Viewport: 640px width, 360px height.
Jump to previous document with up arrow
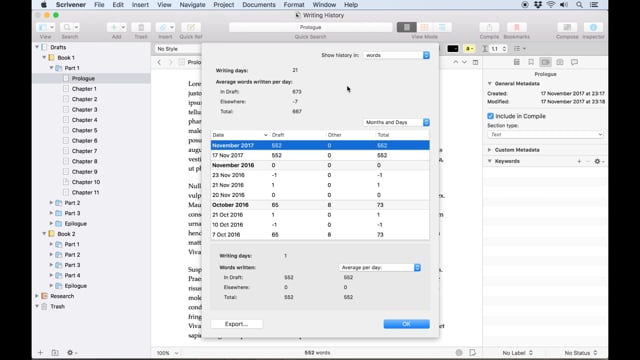tap(456, 62)
